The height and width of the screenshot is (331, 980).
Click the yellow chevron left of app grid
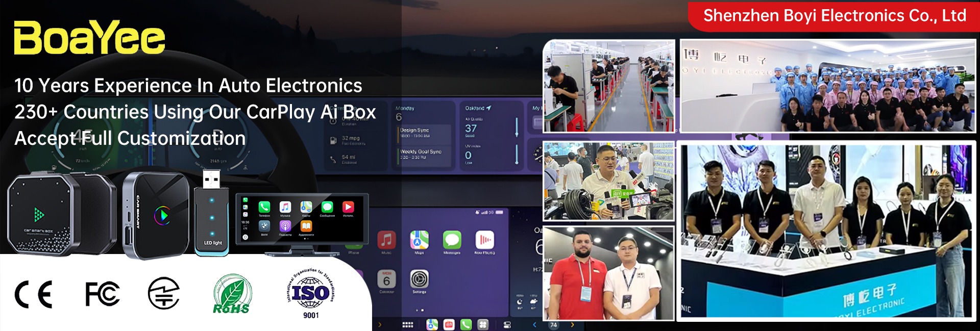tap(380, 324)
